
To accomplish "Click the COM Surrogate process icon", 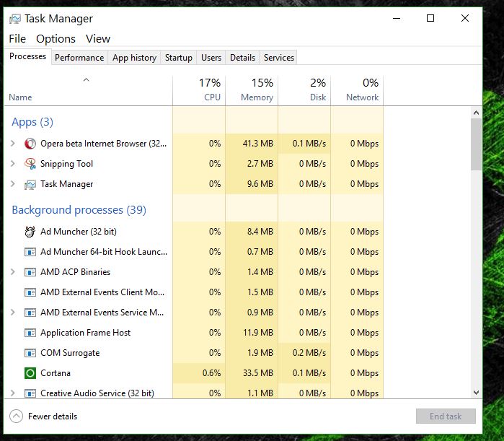I will [30, 353].
